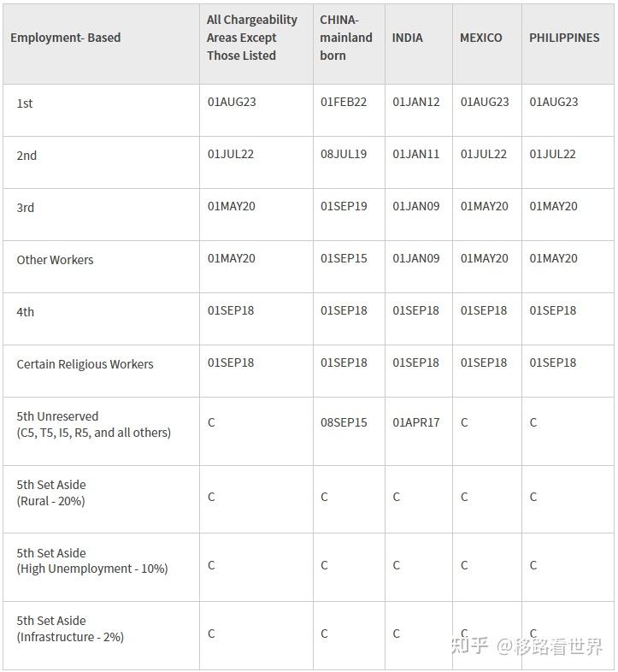Select the CHINA-mainland born column header
This screenshot has height=672, width=618.
(x=346, y=38)
